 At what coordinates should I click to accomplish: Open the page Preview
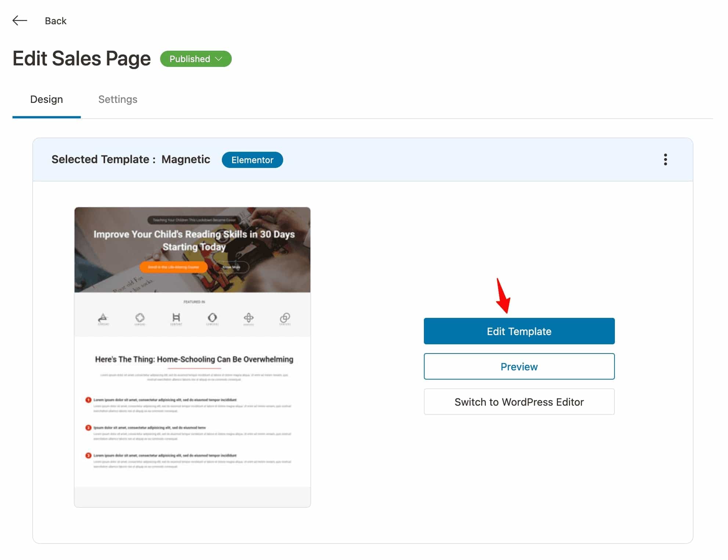click(519, 366)
